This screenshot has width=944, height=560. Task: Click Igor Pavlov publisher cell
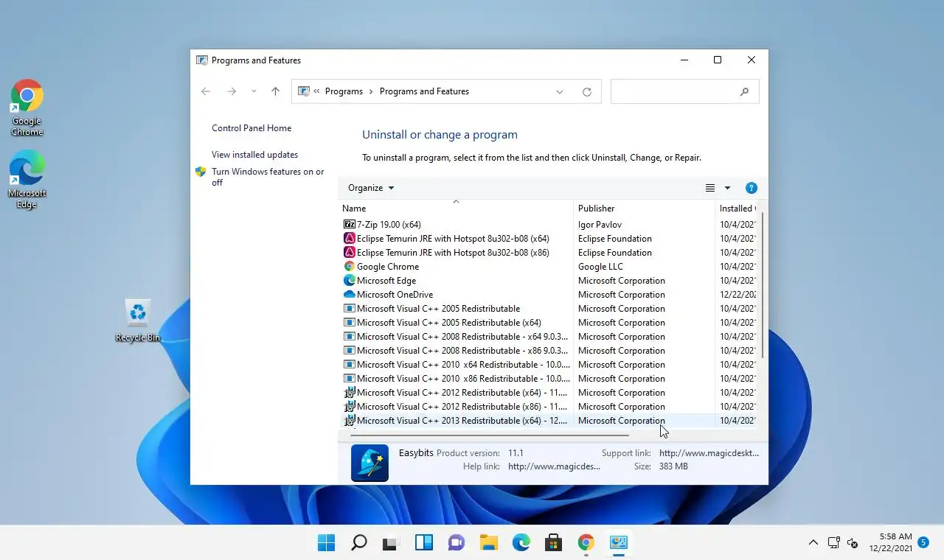[x=600, y=225]
